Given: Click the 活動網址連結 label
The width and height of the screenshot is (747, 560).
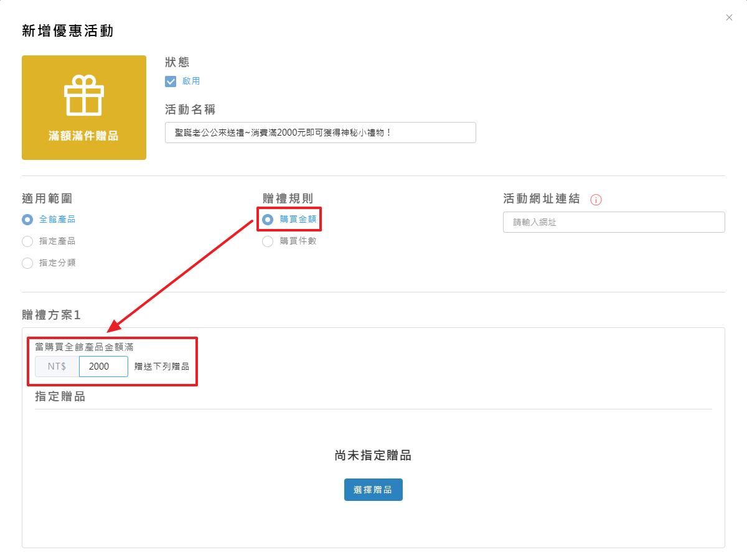Looking at the screenshot, I should click(541, 198).
